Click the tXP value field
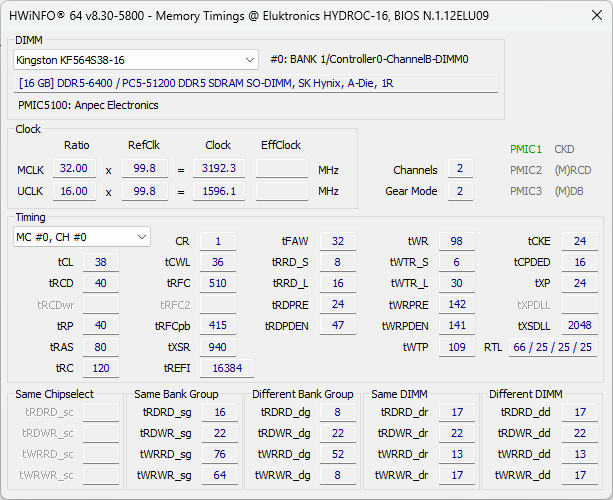The width and height of the screenshot is (613, 500). (580, 283)
